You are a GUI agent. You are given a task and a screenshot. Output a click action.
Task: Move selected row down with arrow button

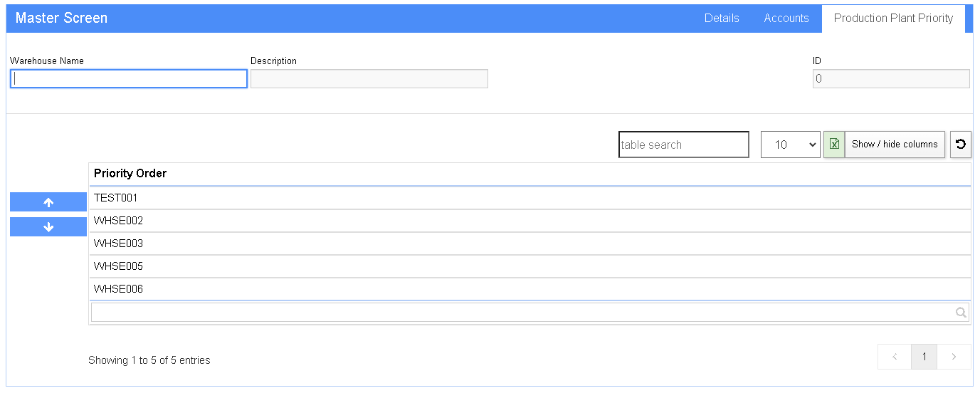click(x=48, y=227)
